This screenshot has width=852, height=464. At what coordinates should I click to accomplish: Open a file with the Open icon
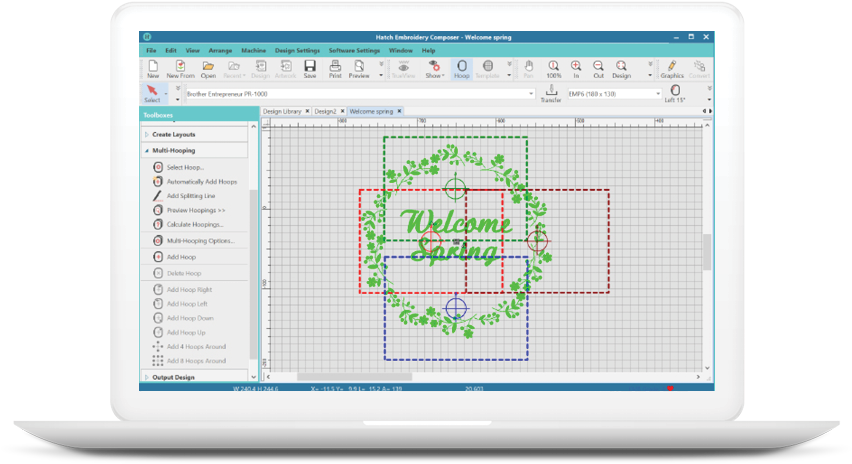point(208,68)
